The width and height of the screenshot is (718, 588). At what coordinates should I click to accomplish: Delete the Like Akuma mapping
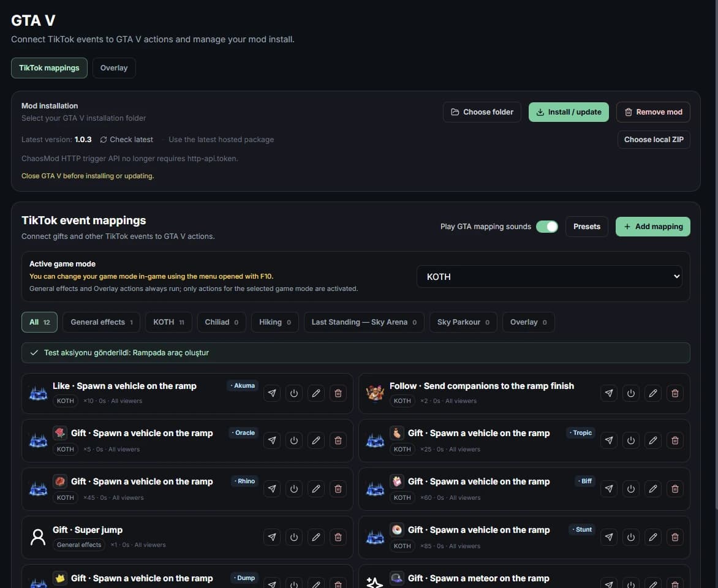[x=338, y=393]
